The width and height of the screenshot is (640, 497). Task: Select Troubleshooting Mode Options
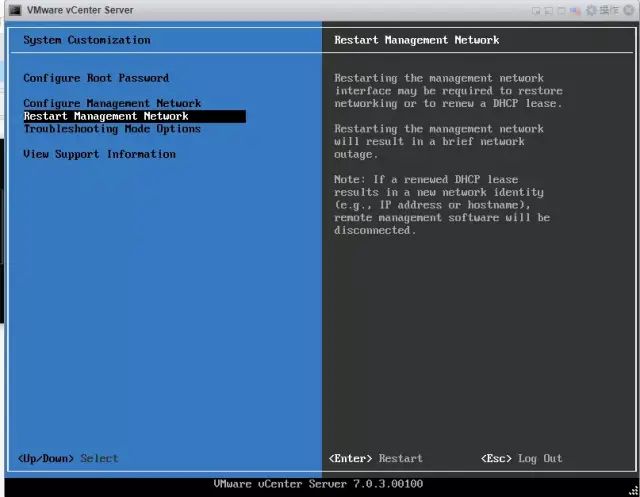pos(112,129)
